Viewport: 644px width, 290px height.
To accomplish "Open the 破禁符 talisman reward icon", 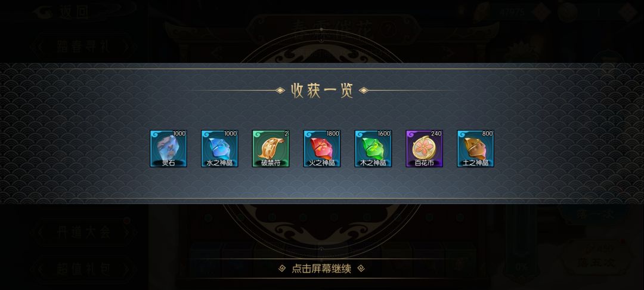I will point(271,149).
